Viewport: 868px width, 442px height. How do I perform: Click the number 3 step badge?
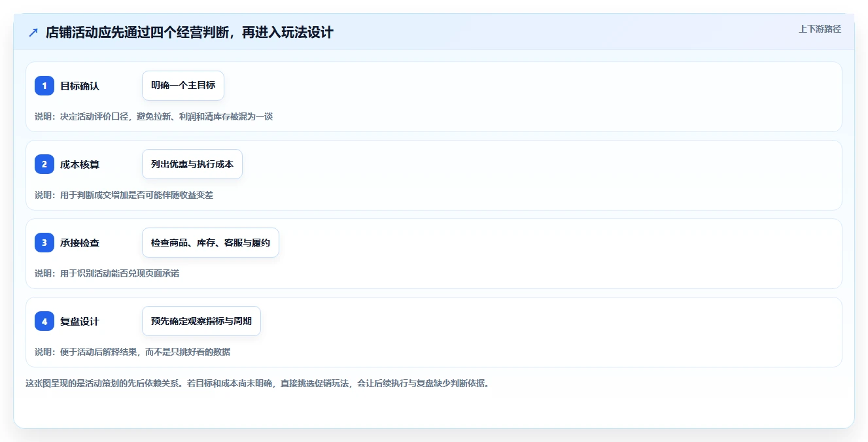(x=44, y=243)
